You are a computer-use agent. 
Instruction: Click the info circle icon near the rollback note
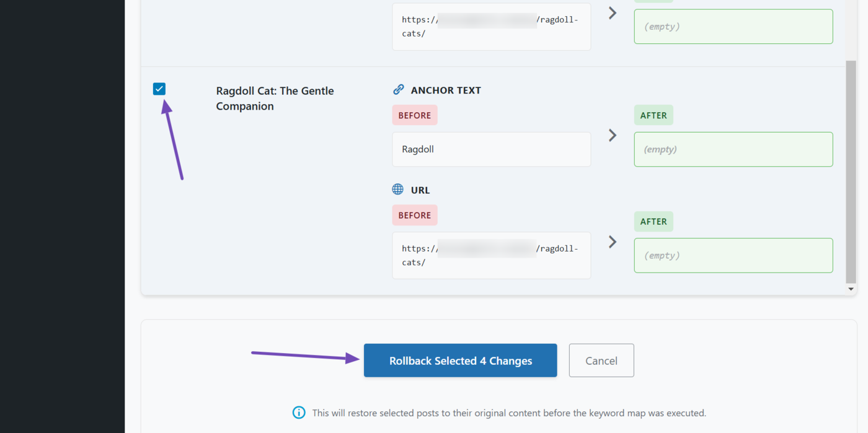pyautogui.click(x=299, y=413)
